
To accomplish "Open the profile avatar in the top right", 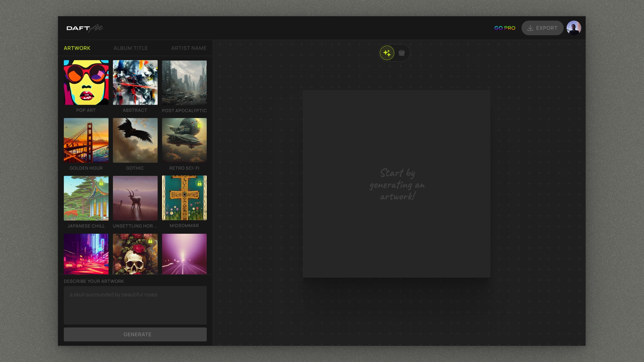I will (574, 28).
